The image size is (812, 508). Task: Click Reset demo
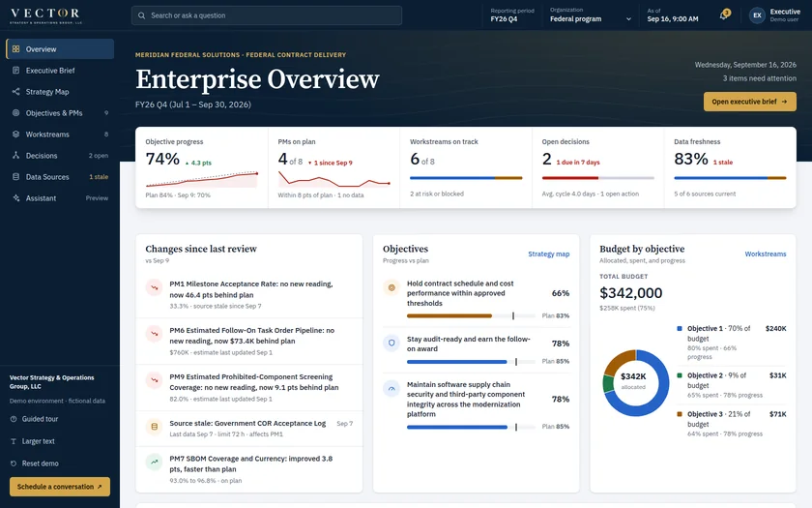(x=34, y=463)
